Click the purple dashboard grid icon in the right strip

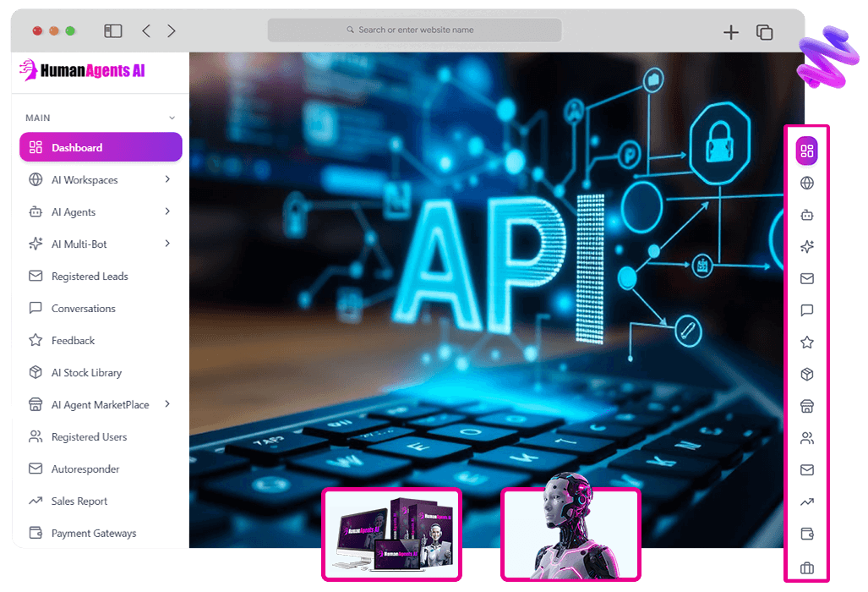[x=806, y=151]
